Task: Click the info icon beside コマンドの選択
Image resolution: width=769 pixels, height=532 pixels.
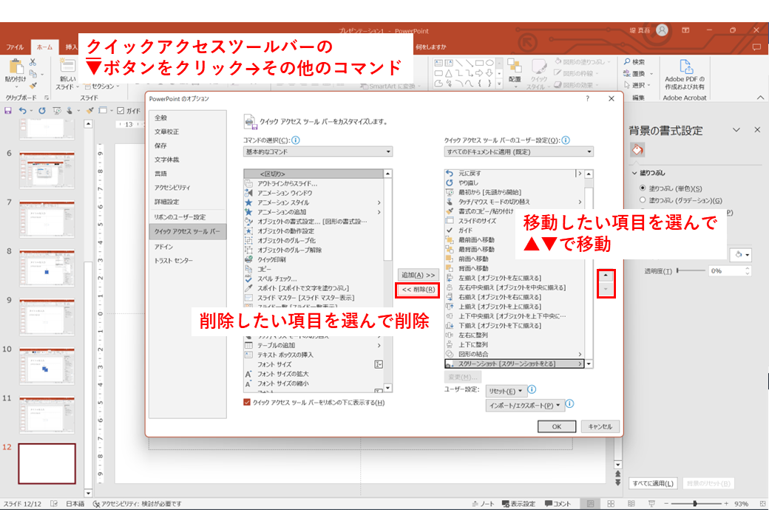Action: 296,140
